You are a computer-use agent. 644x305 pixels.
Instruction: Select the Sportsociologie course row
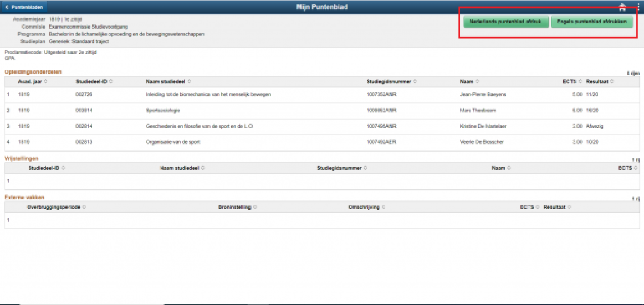point(162,111)
